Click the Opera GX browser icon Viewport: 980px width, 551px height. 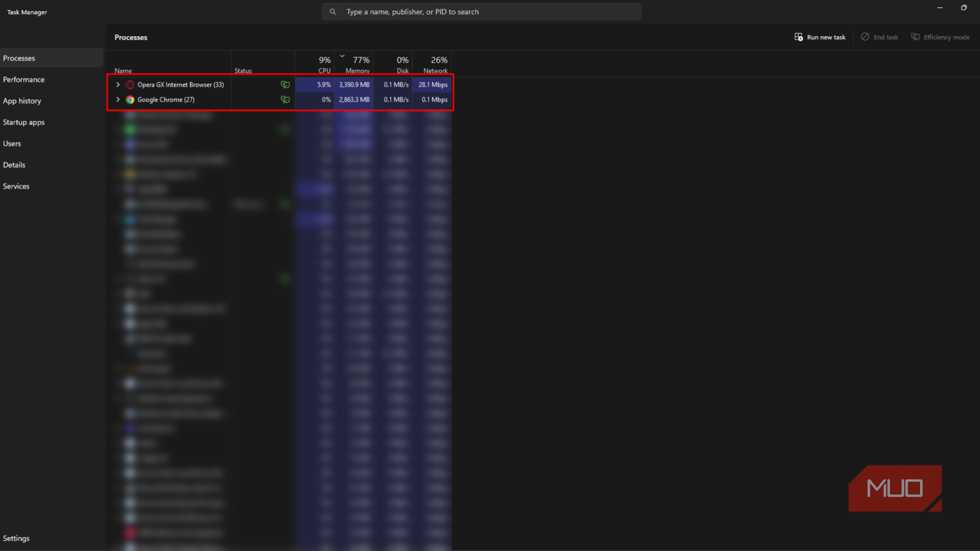point(130,84)
